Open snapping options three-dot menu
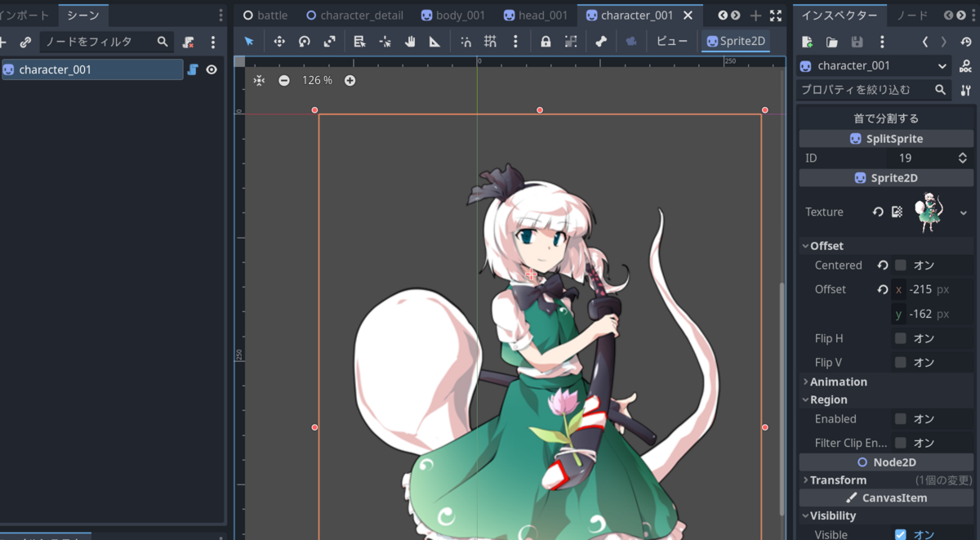This screenshot has width=980, height=540. click(x=515, y=41)
